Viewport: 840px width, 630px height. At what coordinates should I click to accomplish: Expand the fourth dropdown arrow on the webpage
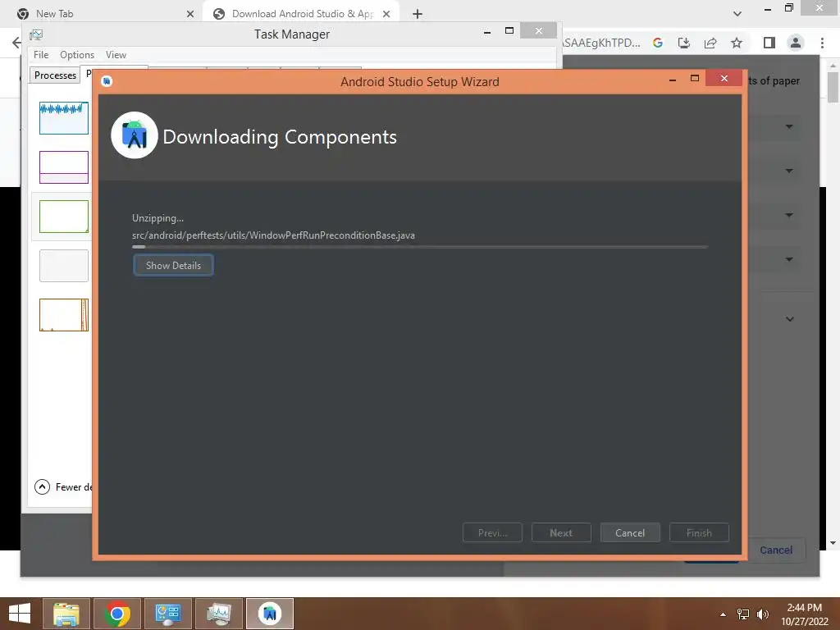[789, 259]
